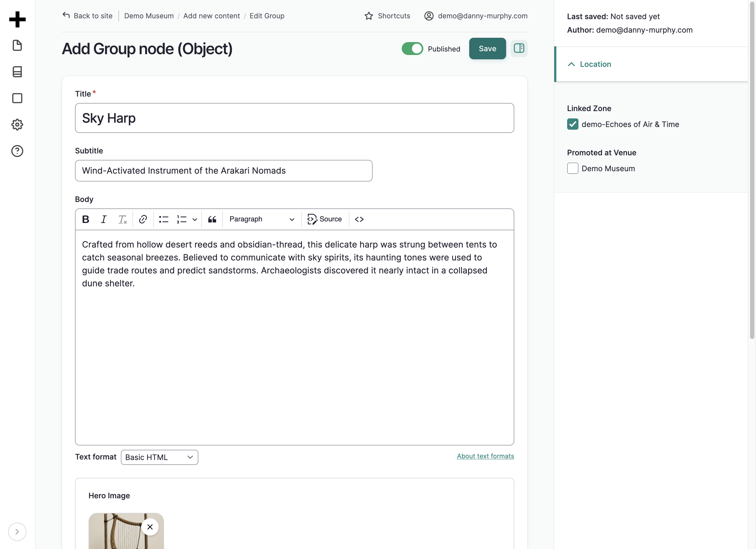Check the Demo Museum venue checkbox
756x549 pixels.
(x=573, y=168)
